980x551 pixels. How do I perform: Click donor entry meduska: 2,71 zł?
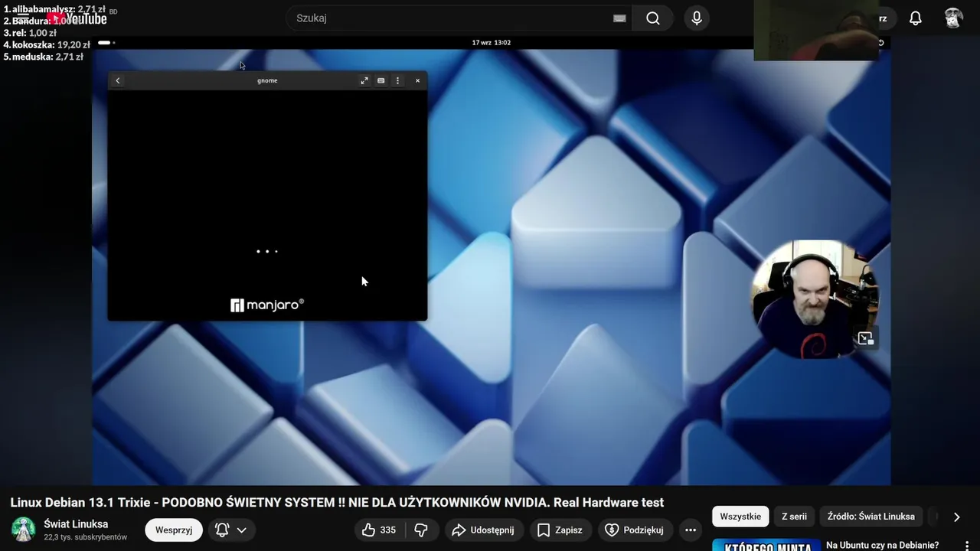click(43, 57)
